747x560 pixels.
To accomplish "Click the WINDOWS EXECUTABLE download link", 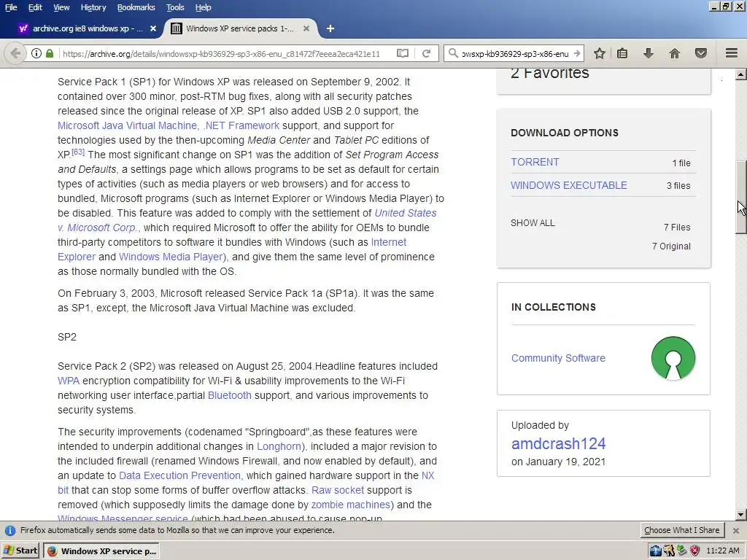I will click(x=569, y=185).
